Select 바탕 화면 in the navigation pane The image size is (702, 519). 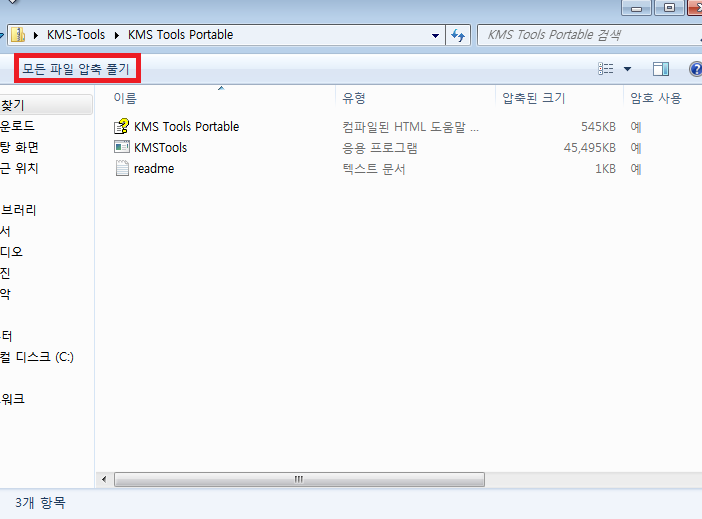coord(20,147)
